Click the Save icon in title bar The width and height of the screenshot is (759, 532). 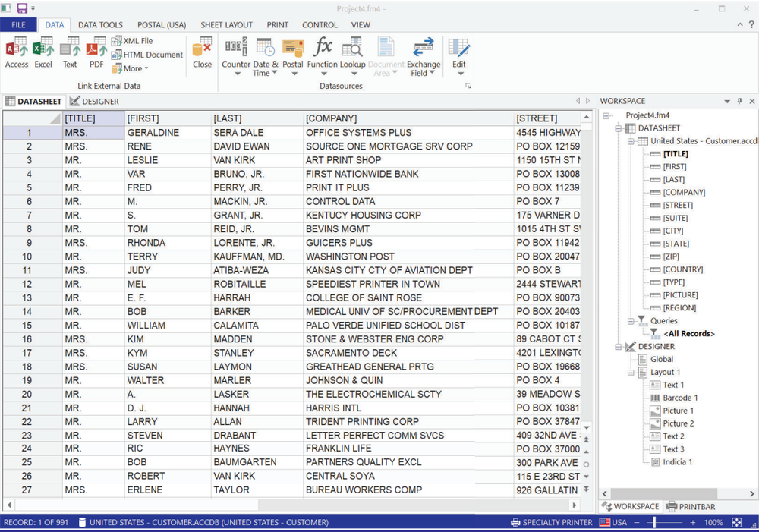coord(22,8)
